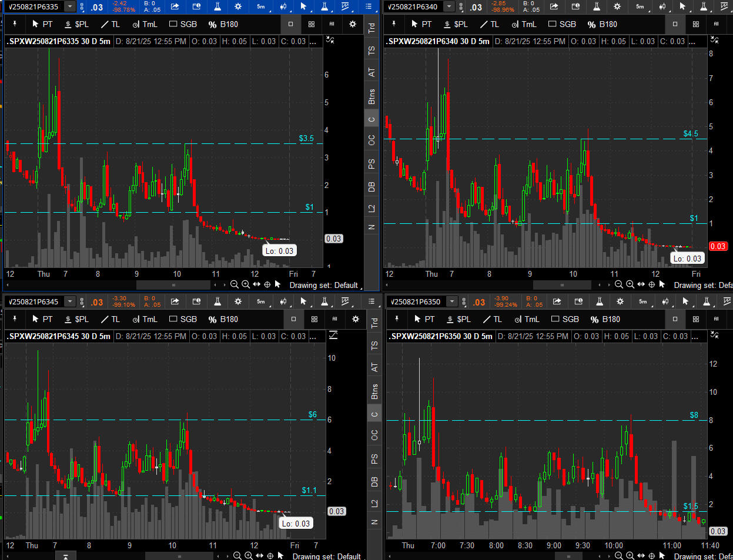Open the symbol dropdown for P6335
The height and width of the screenshot is (560, 733).
[x=70, y=6]
